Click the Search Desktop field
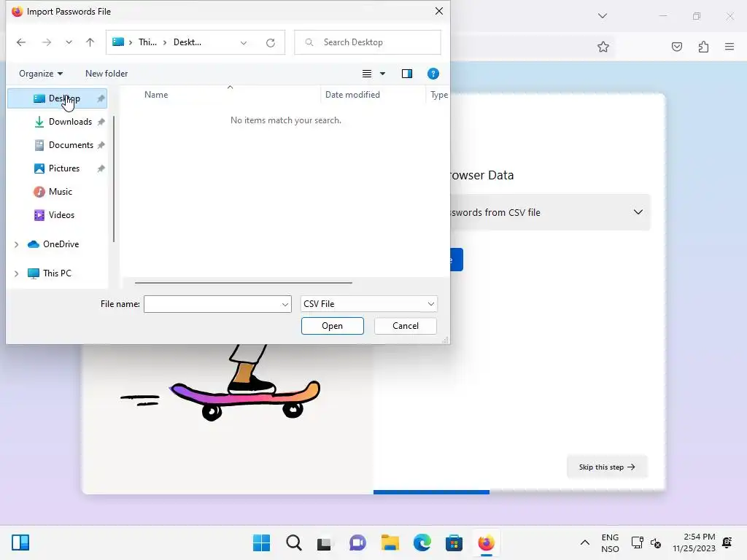The image size is (747, 560). click(x=368, y=42)
